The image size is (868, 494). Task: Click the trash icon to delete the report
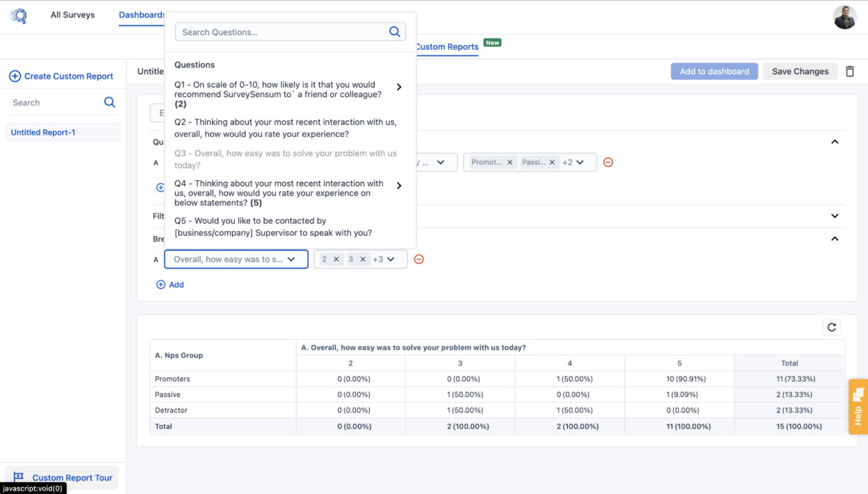pyautogui.click(x=850, y=71)
